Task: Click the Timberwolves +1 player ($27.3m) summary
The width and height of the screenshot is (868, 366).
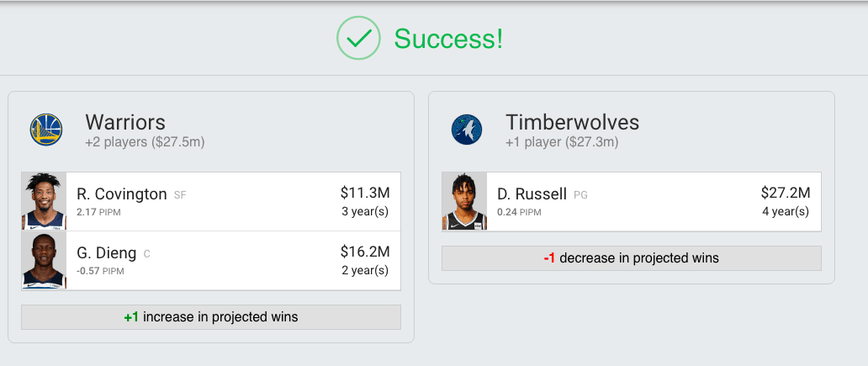Action: pos(561,142)
